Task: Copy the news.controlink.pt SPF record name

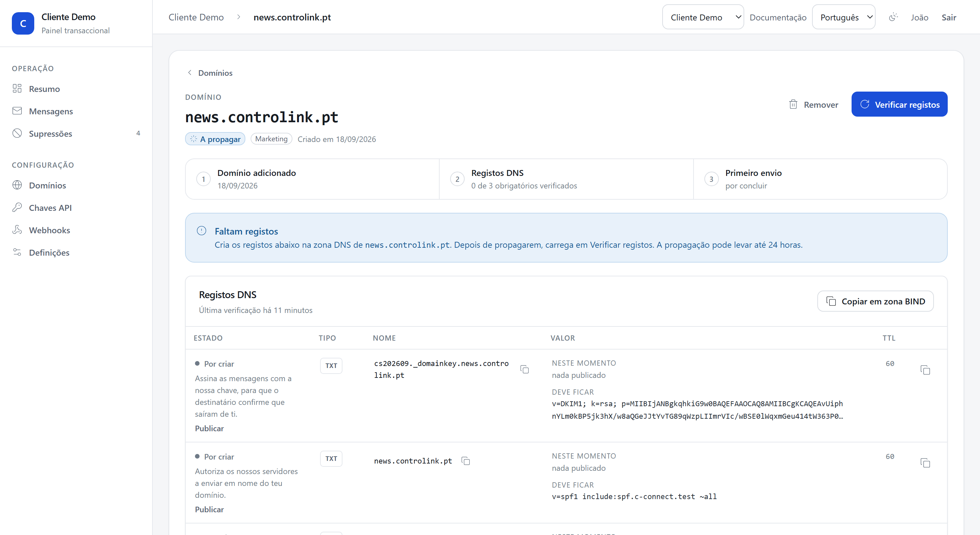Action: pyautogui.click(x=465, y=461)
